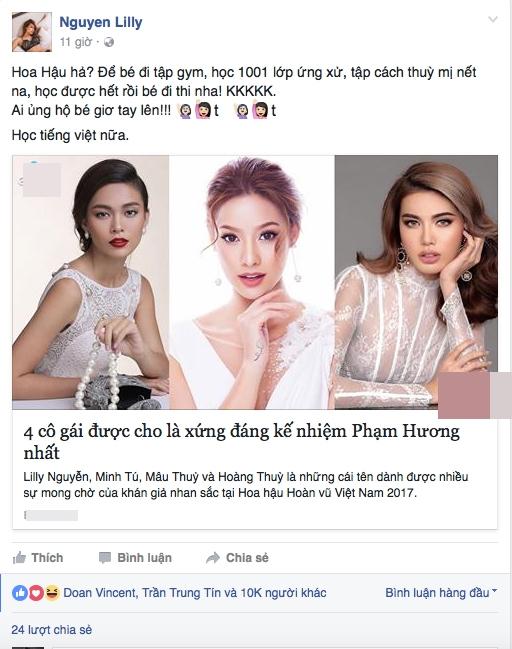Open the Haha laughing reaction icon
This screenshot has width=512, height=649.
[52, 593]
